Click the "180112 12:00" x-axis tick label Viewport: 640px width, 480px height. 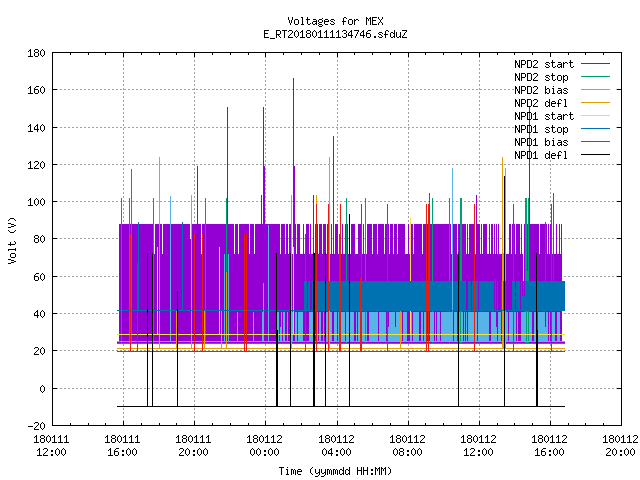tap(478, 446)
